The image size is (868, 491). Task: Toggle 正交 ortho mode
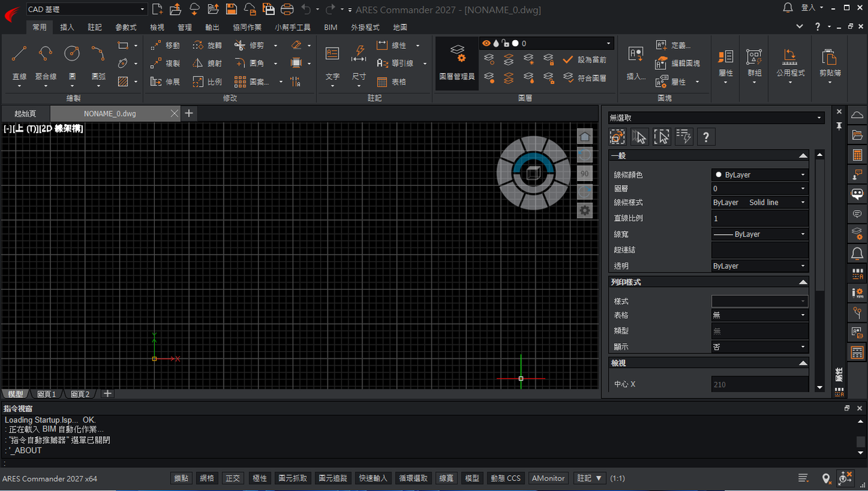(x=233, y=478)
